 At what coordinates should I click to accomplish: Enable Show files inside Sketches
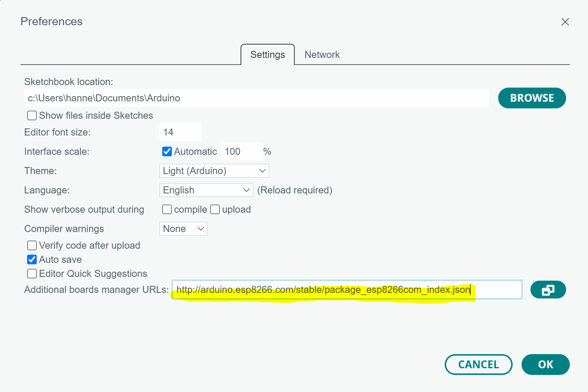tap(32, 115)
